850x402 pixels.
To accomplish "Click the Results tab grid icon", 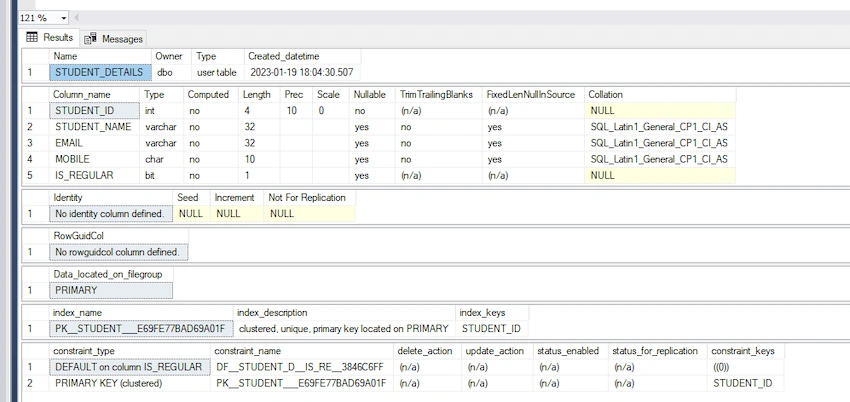I will coord(32,37).
